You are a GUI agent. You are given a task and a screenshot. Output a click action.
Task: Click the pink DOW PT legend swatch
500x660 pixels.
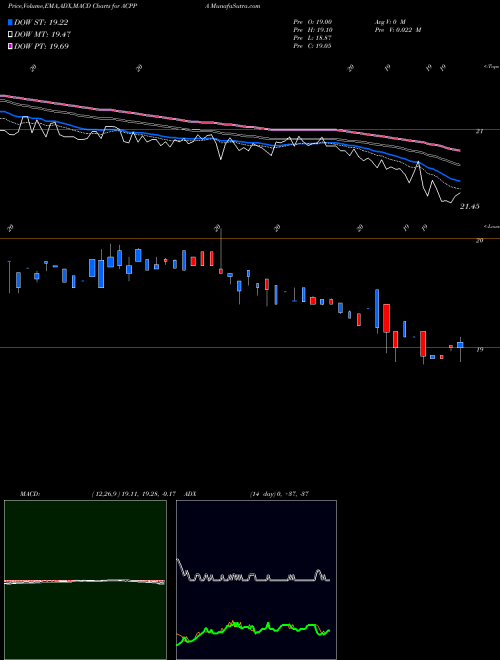pyautogui.click(x=10, y=46)
